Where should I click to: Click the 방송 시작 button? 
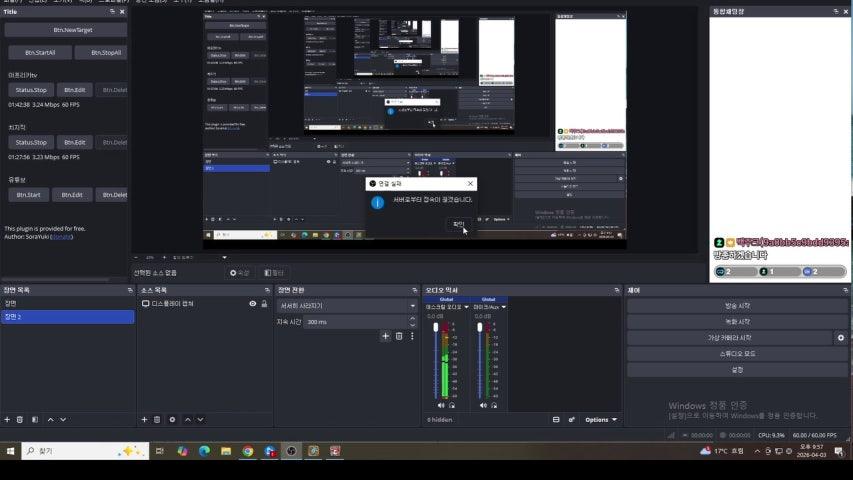(736, 306)
